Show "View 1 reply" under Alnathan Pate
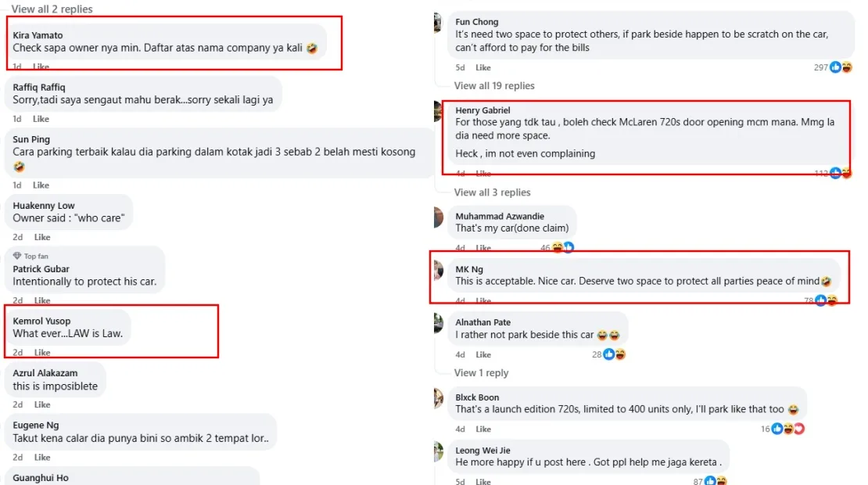 (481, 372)
